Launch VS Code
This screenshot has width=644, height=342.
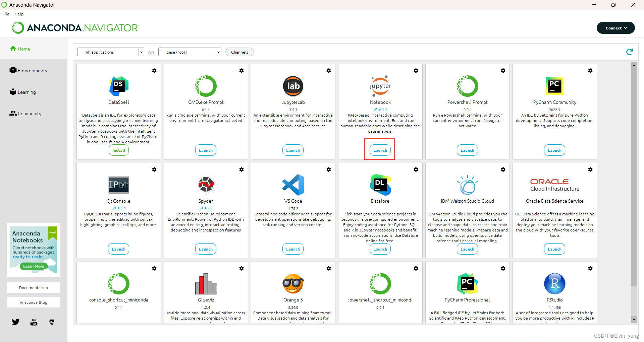tap(293, 249)
